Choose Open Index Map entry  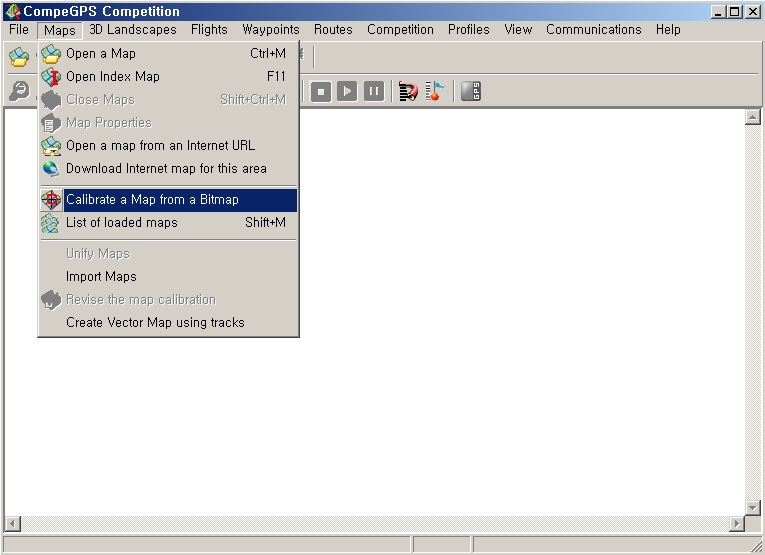[169, 77]
